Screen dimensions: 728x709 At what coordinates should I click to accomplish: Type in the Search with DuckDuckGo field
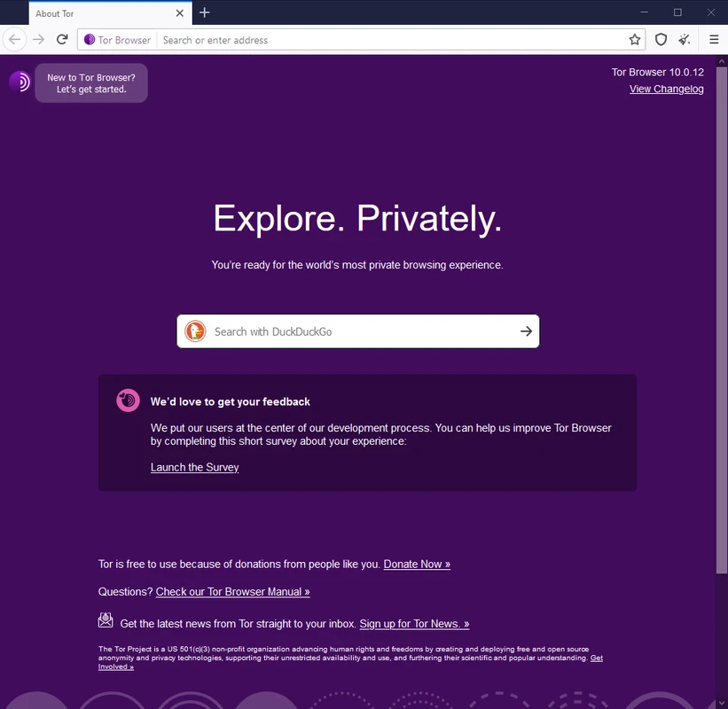[359, 331]
